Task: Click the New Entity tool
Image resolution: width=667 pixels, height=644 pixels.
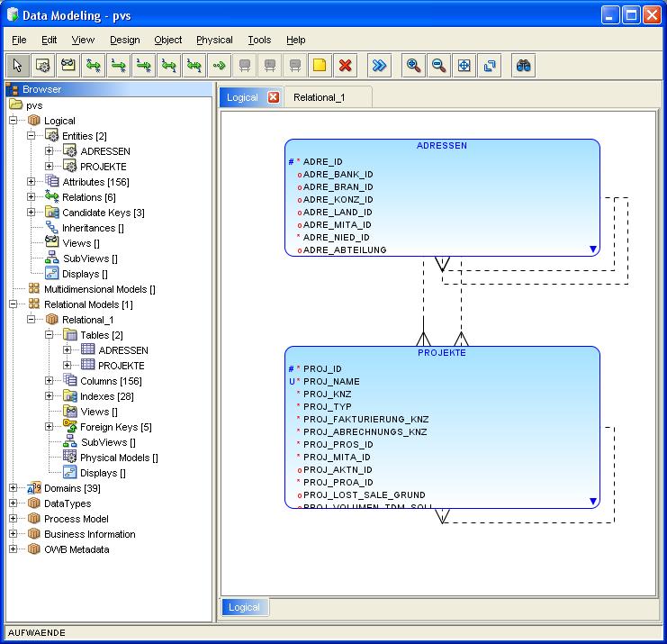Action: click(42, 66)
